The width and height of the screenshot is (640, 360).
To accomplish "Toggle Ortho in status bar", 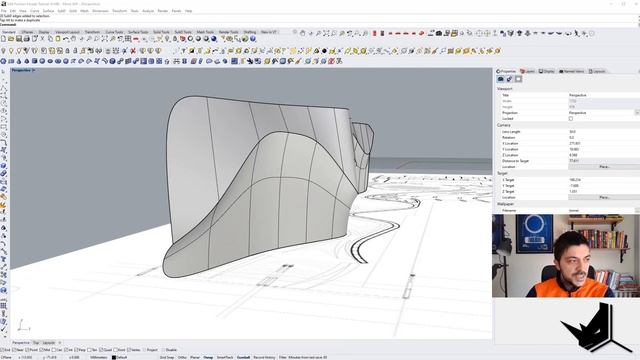I will pos(182,357).
